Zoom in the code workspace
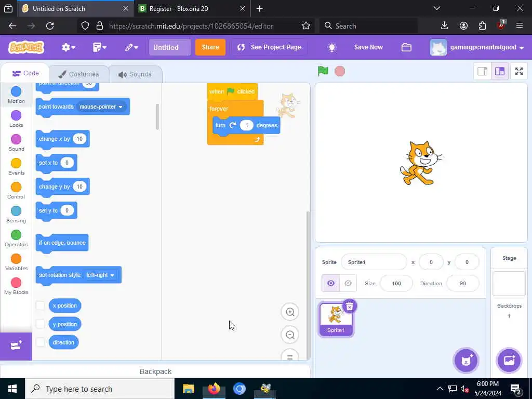Viewport: 532px width, 399px height. tap(290, 312)
